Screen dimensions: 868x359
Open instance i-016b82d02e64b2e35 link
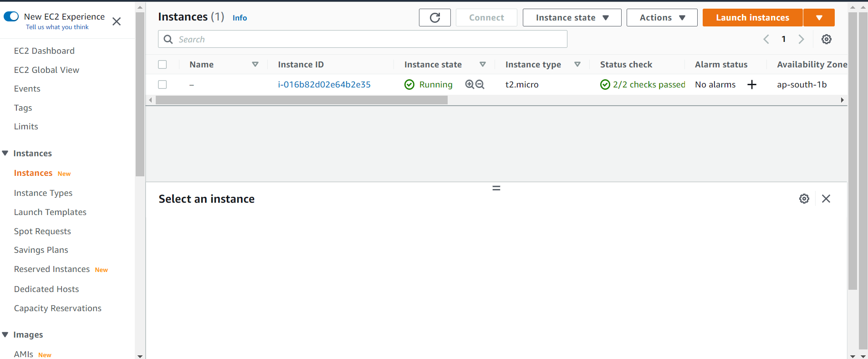click(x=324, y=84)
